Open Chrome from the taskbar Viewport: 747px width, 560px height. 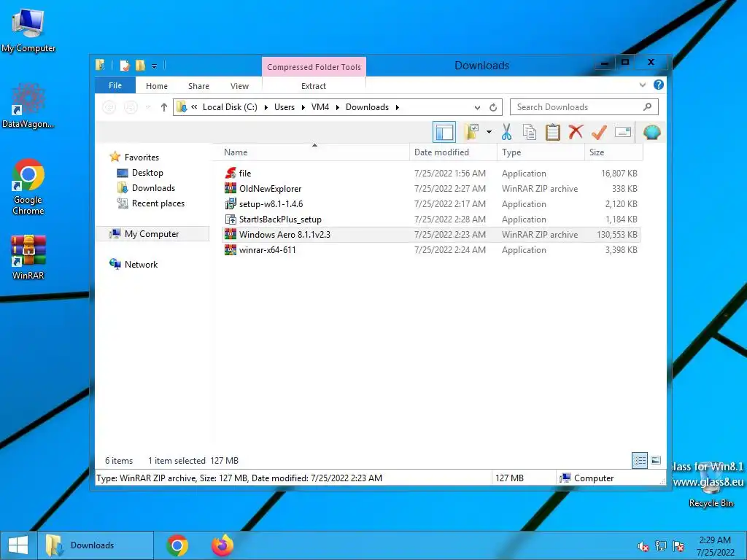click(177, 545)
